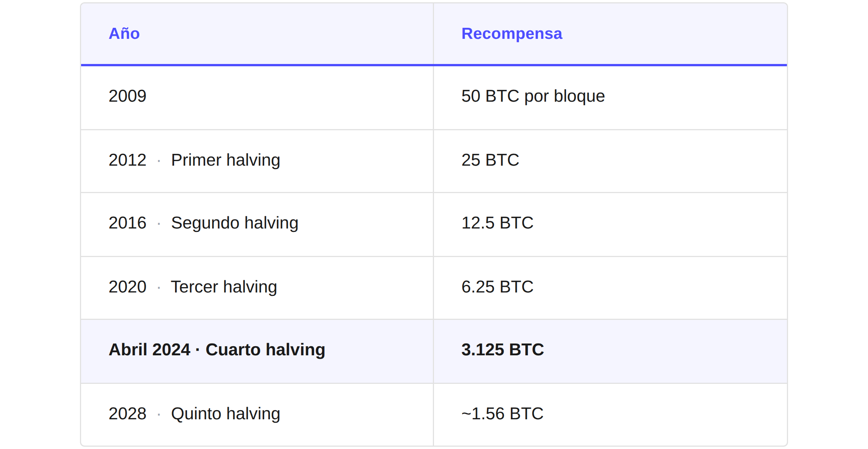The width and height of the screenshot is (868, 449).
Task: Select the bold "Cuarto halving" label
Action: (265, 350)
